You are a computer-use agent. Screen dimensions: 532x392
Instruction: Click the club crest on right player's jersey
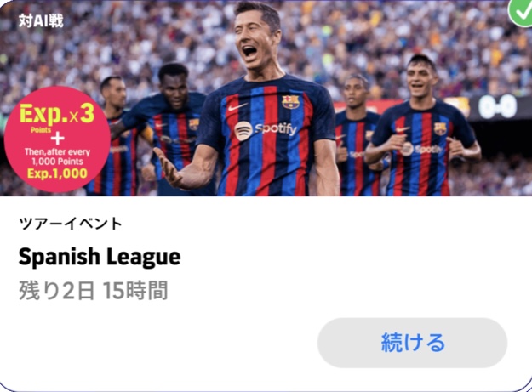tap(440, 128)
